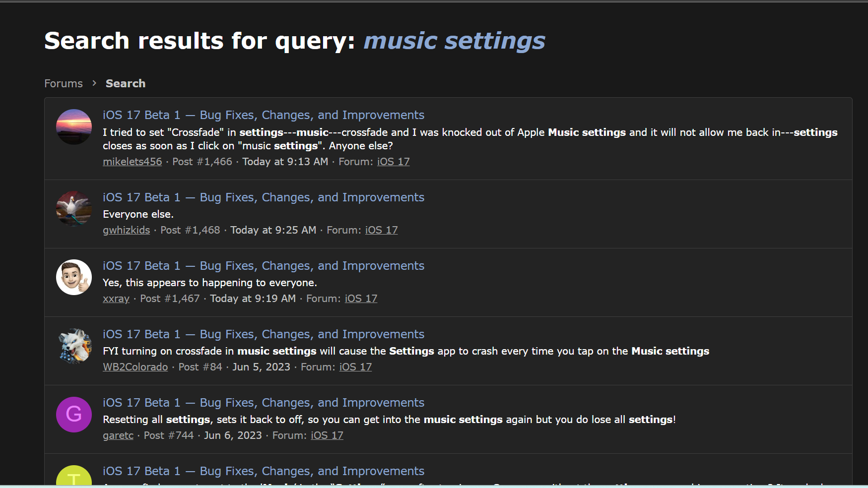Open WB2Colorado's wolf avatar

[x=74, y=346]
